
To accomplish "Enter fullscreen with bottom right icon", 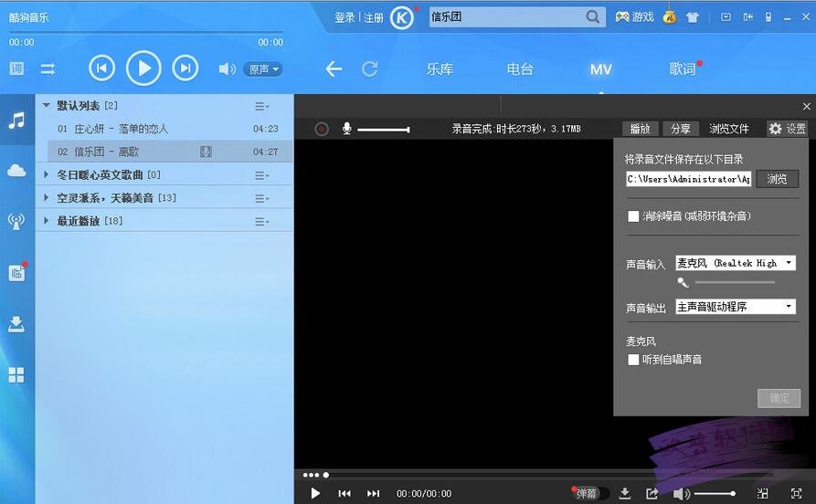I will click(796, 493).
